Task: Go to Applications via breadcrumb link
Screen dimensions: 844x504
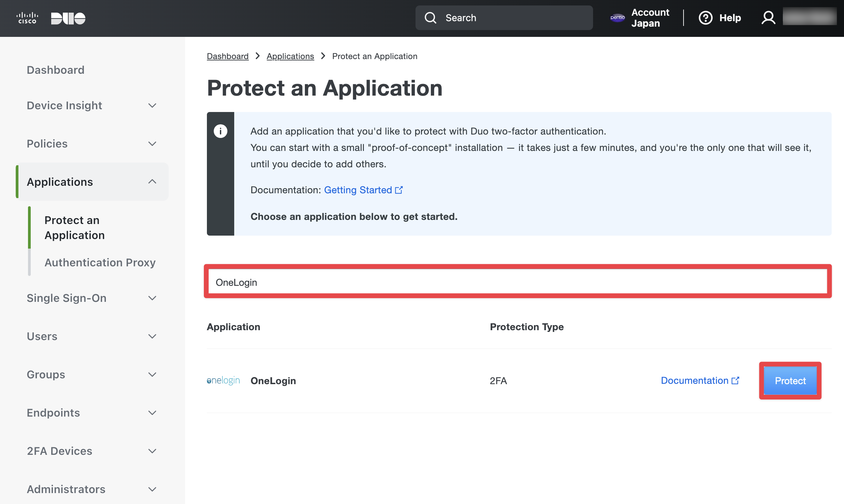Action: click(x=290, y=56)
